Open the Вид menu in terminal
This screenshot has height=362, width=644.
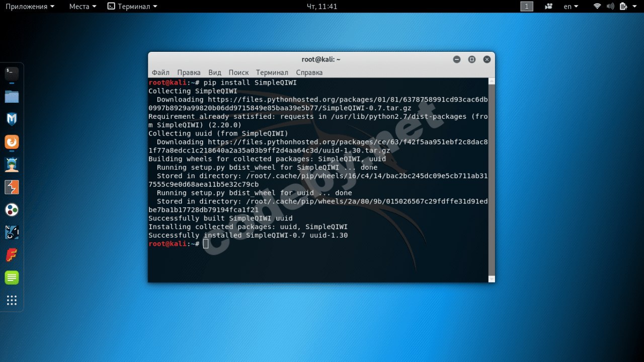[x=215, y=73]
